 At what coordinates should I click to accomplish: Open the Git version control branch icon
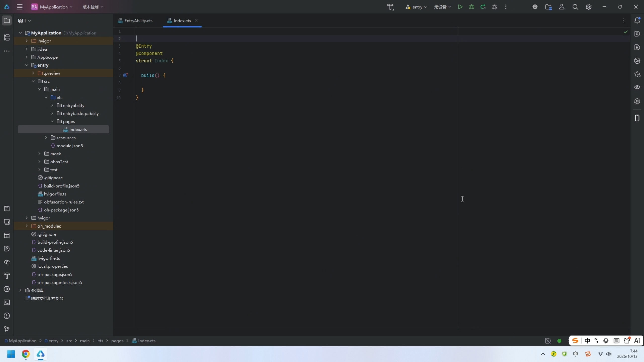click(x=7, y=329)
